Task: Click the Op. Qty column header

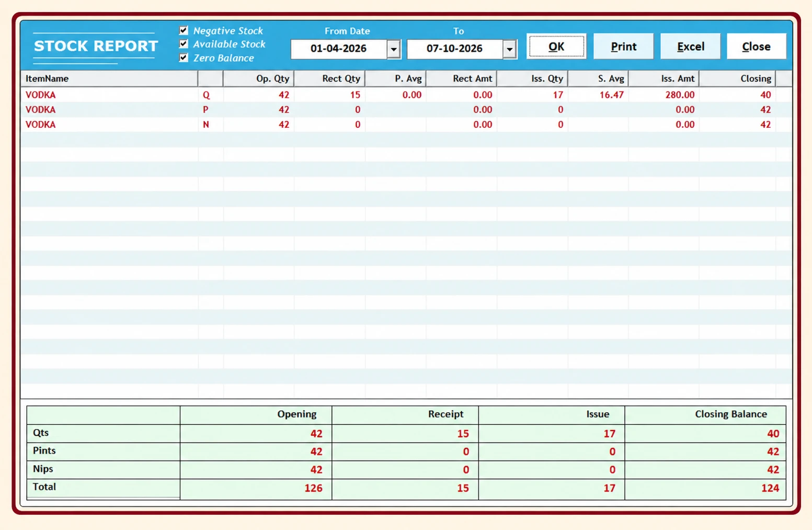Action: click(259, 78)
